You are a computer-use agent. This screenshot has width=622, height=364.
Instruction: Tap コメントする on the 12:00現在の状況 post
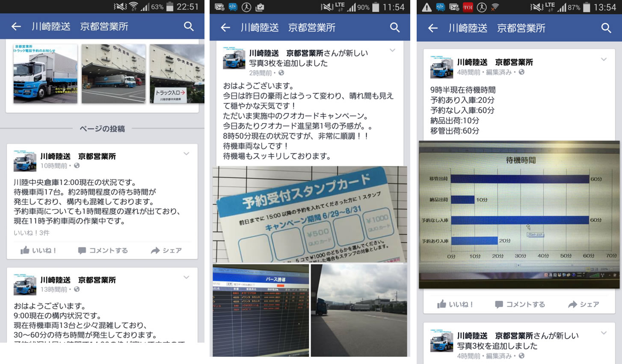point(103,250)
